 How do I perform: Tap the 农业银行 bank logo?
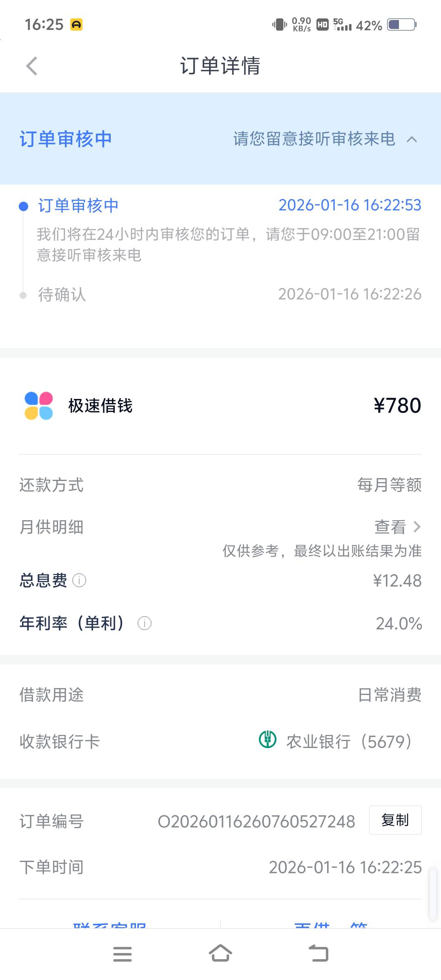(268, 739)
